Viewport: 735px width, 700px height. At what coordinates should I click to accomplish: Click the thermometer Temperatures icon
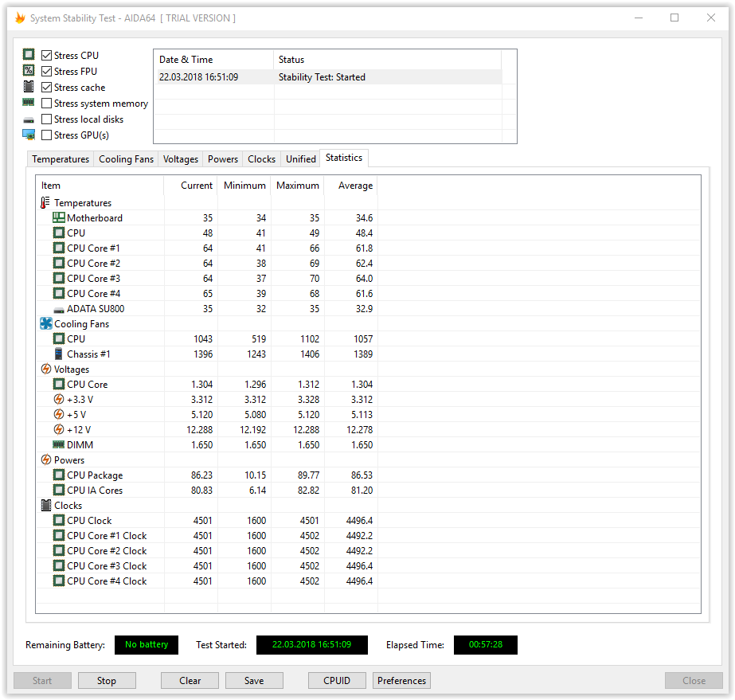pos(45,203)
